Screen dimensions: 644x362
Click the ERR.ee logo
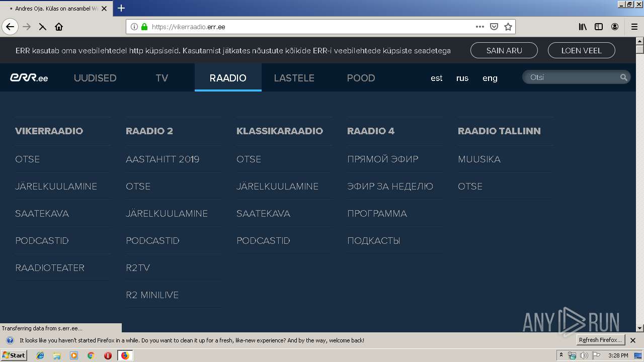(29, 77)
